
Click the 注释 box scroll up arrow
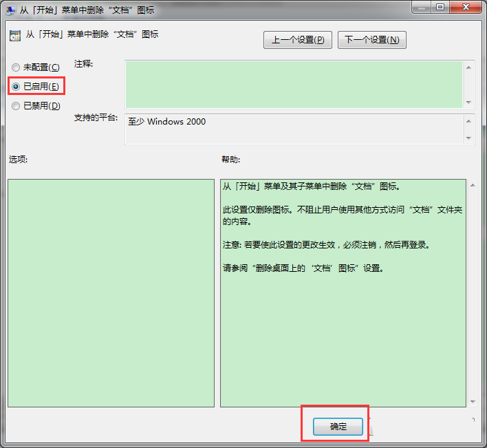coord(468,67)
